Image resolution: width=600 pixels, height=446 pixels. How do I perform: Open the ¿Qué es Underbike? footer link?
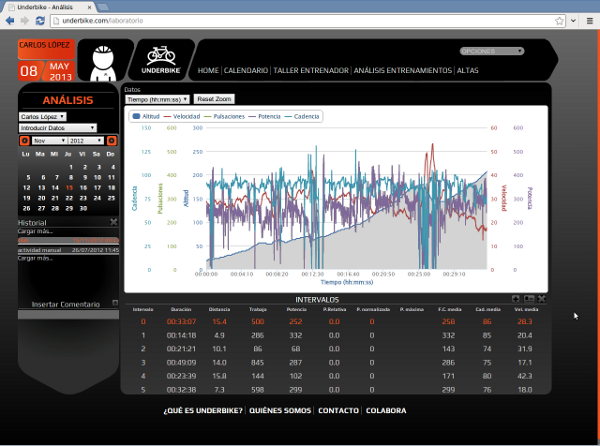tap(203, 410)
